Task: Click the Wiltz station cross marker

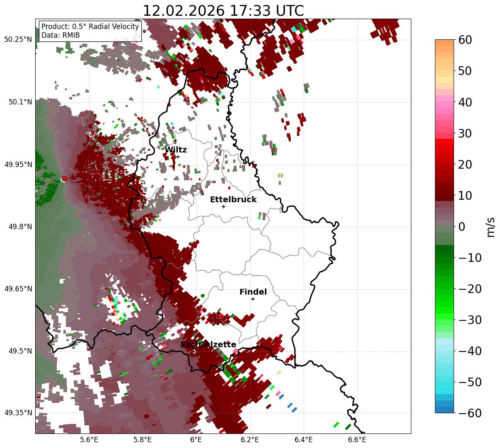Action: [178, 157]
